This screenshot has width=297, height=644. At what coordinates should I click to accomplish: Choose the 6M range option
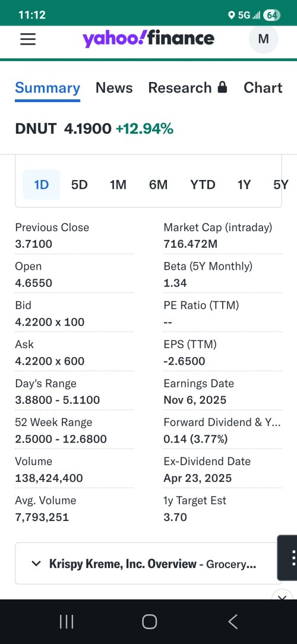tap(158, 185)
